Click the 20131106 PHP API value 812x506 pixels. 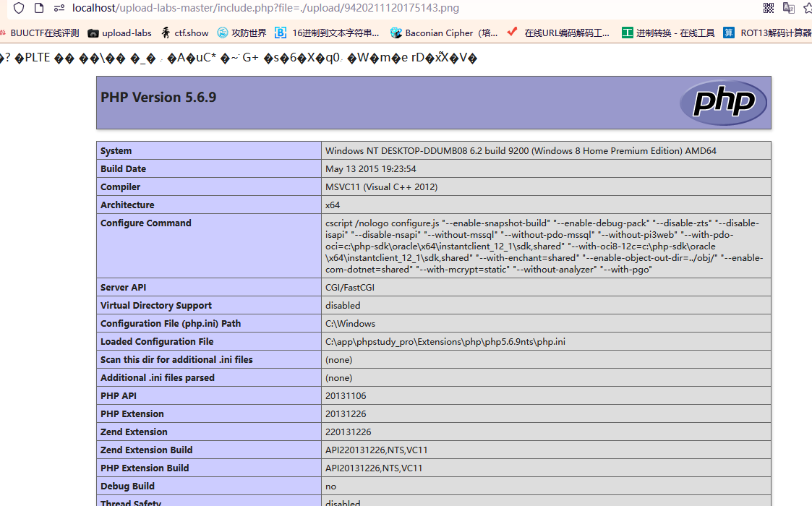346,395
